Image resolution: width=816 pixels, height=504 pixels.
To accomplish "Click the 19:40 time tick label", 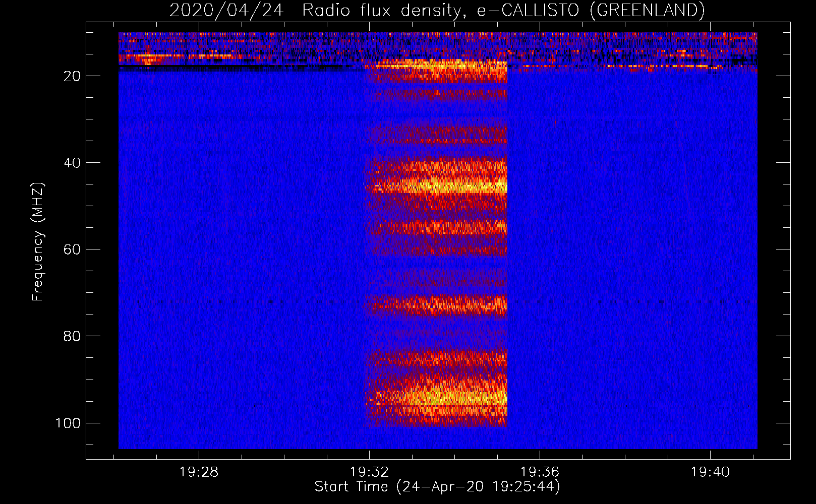I will click(x=710, y=472).
